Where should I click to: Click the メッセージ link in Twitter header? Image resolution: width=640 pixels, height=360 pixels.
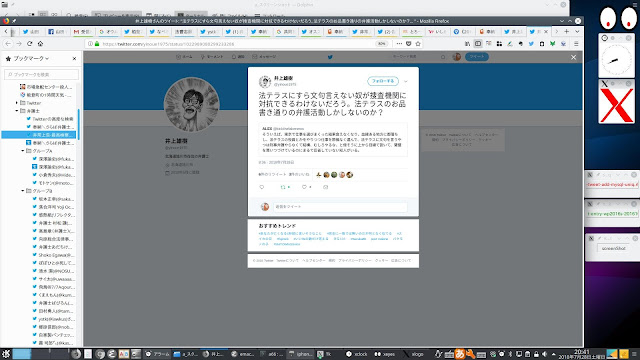[264, 57]
